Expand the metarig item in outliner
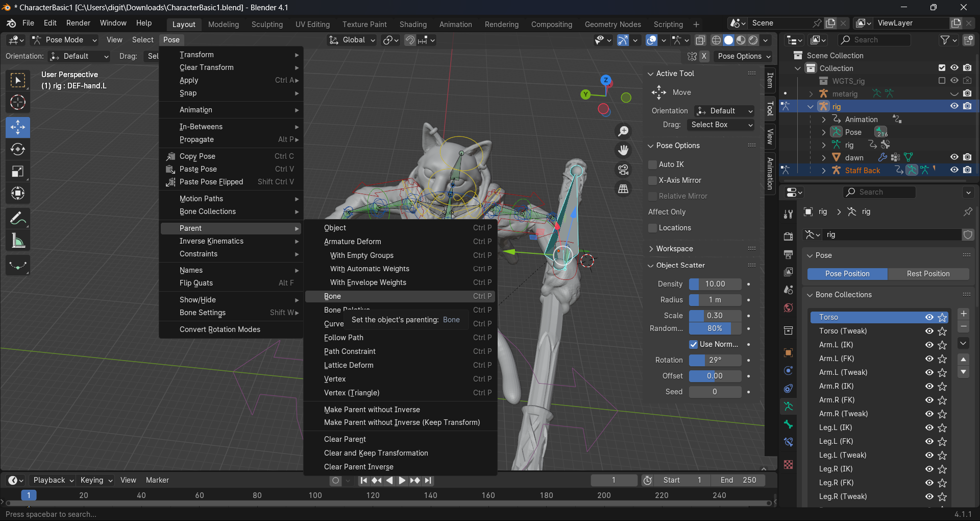 pos(811,94)
